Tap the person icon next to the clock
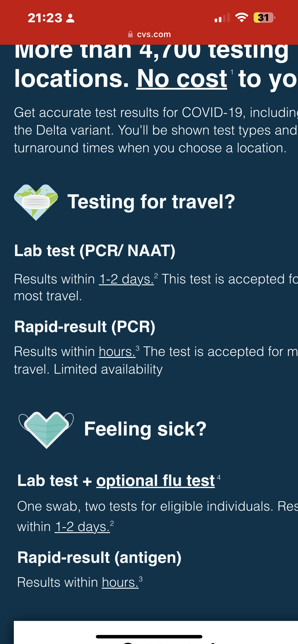 point(70,18)
